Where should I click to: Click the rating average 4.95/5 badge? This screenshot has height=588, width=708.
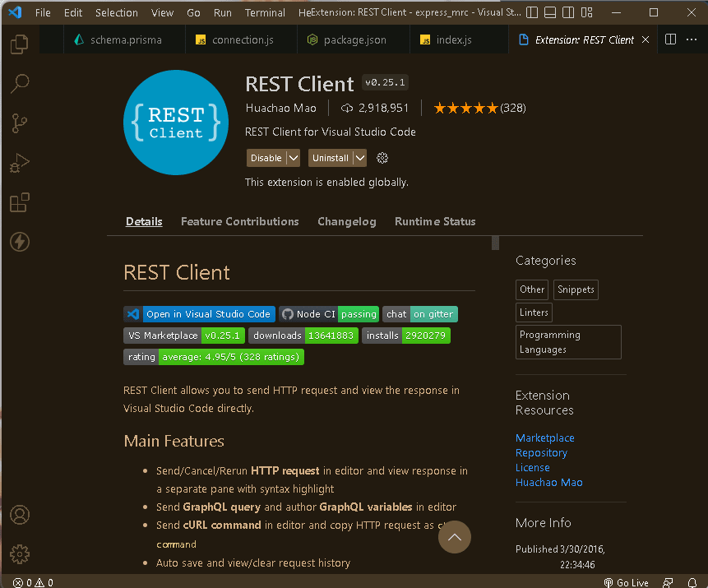214,357
